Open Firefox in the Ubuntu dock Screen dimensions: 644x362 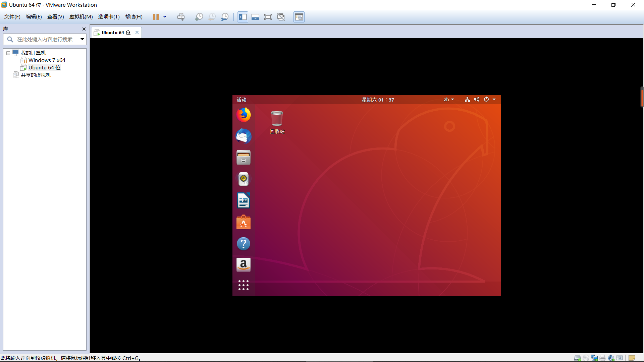point(244,115)
